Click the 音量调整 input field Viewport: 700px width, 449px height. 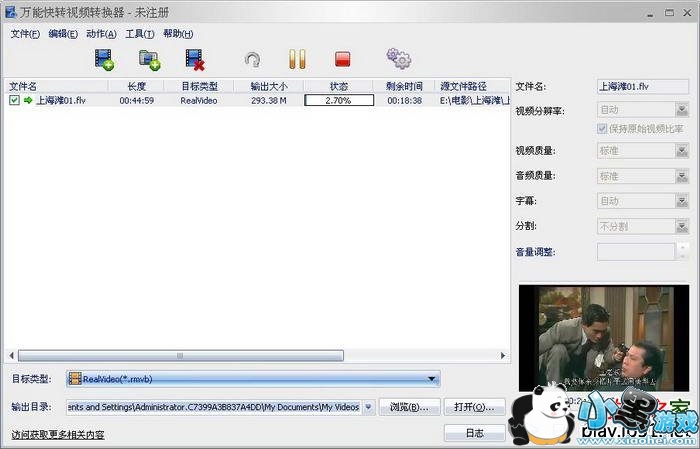point(636,252)
